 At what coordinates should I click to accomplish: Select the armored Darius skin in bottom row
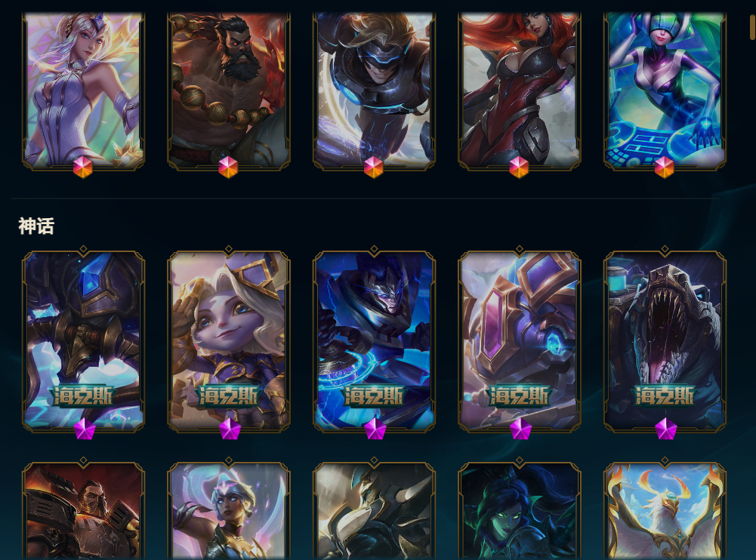click(x=83, y=511)
